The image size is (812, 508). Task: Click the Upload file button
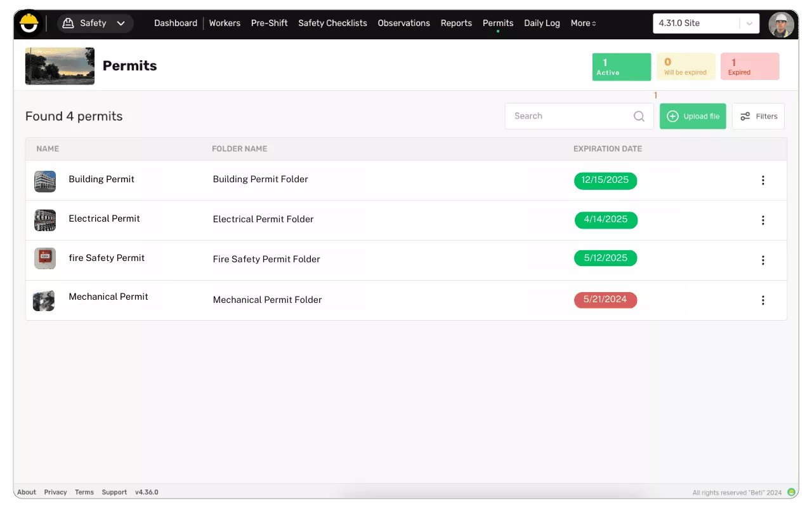pyautogui.click(x=693, y=116)
